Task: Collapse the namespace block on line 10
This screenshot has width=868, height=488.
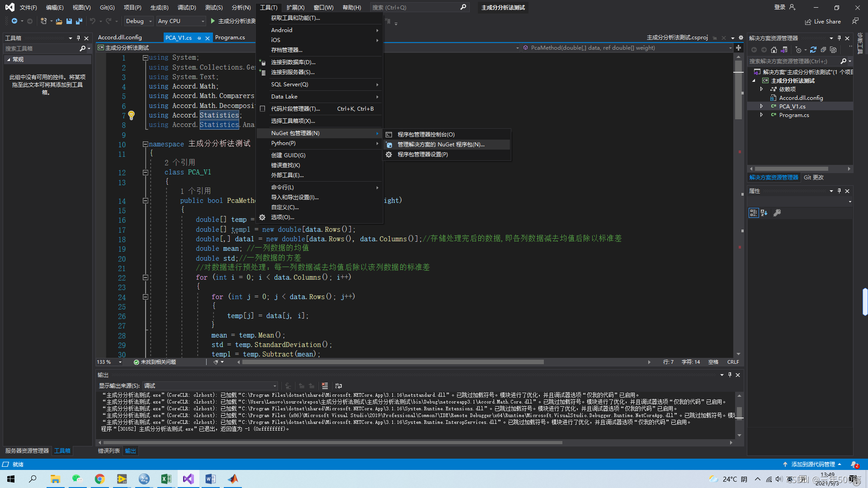Action: click(x=145, y=144)
